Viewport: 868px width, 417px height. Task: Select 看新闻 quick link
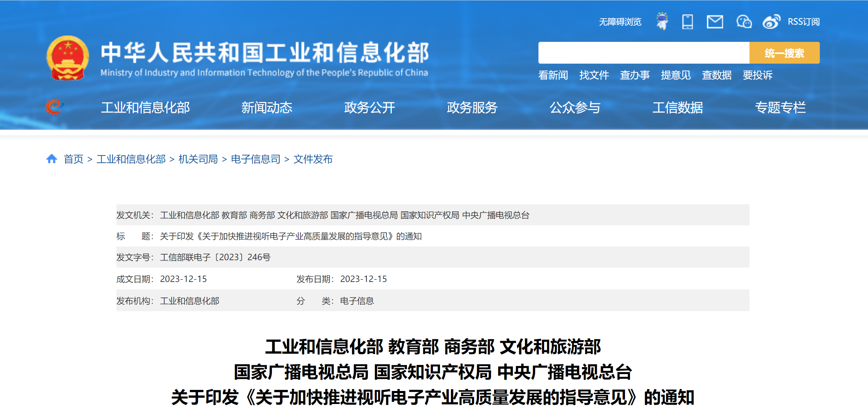(x=553, y=75)
